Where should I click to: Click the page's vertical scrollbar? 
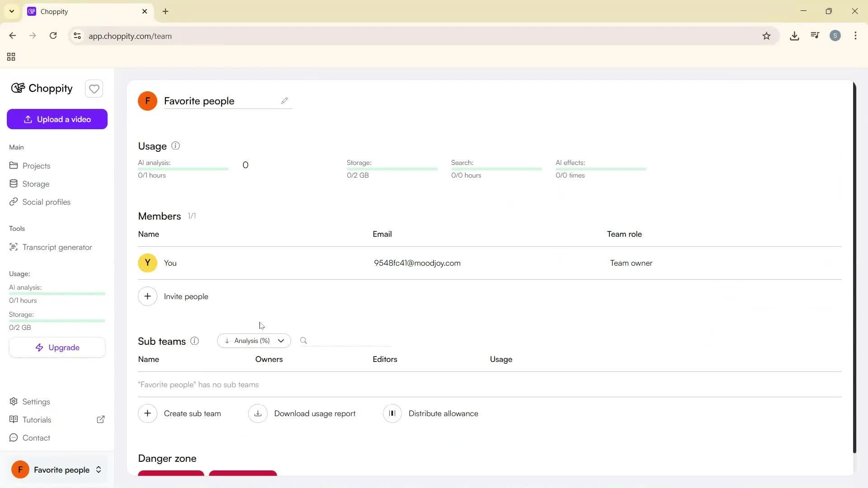[854, 267]
